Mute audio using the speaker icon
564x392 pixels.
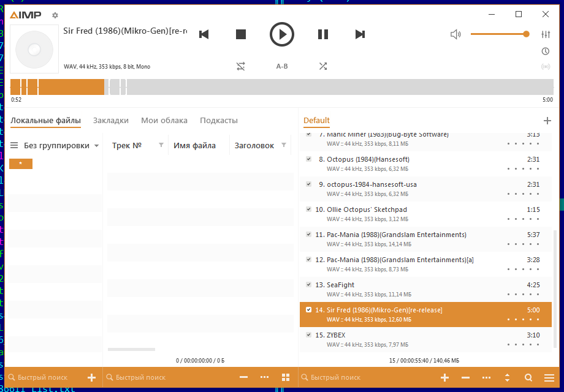pos(455,34)
